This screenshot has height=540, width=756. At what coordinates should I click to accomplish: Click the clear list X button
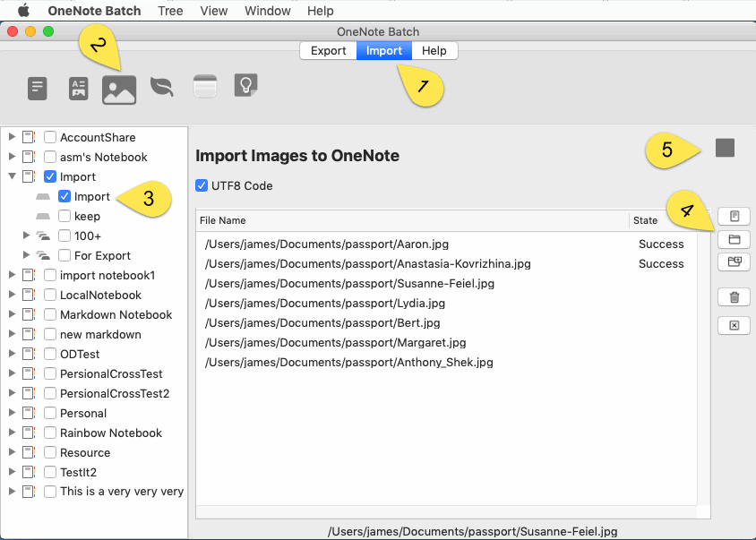tap(734, 325)
